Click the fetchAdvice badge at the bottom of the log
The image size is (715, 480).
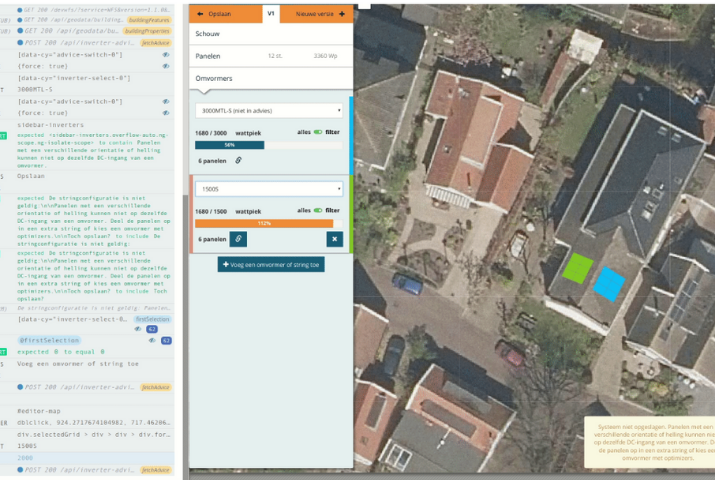pos(155,469)
